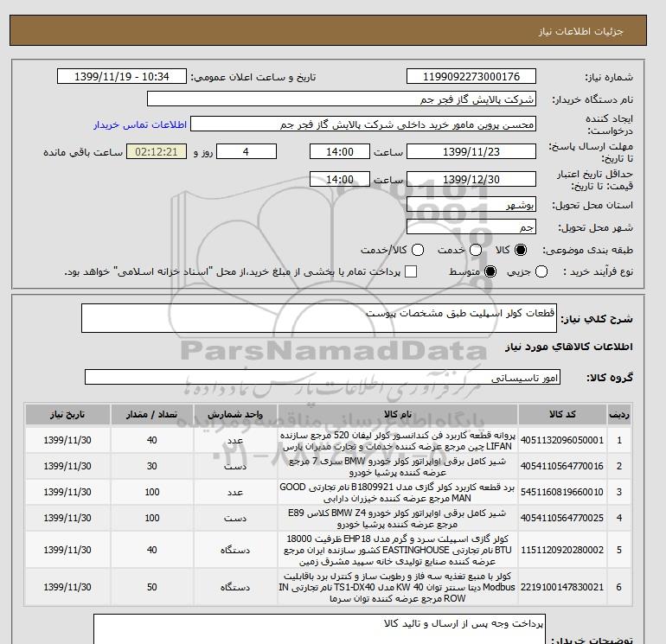Click the نام کالا column header
The width and height of the screenshot is (666, 644).
398,414
